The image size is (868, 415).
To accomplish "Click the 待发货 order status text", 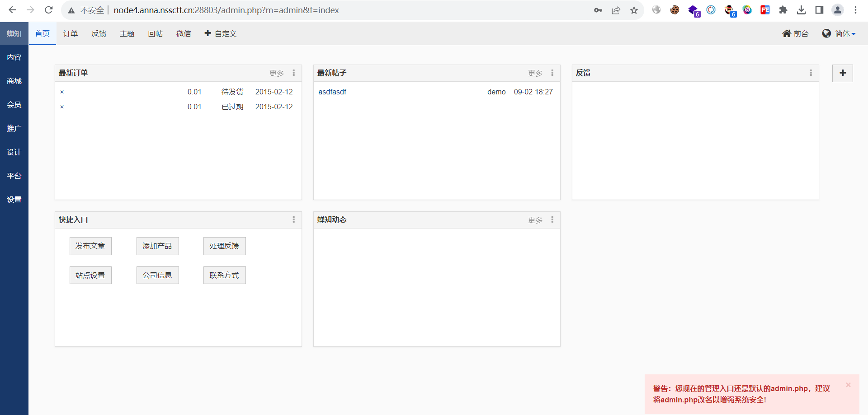I will (232, 92).
